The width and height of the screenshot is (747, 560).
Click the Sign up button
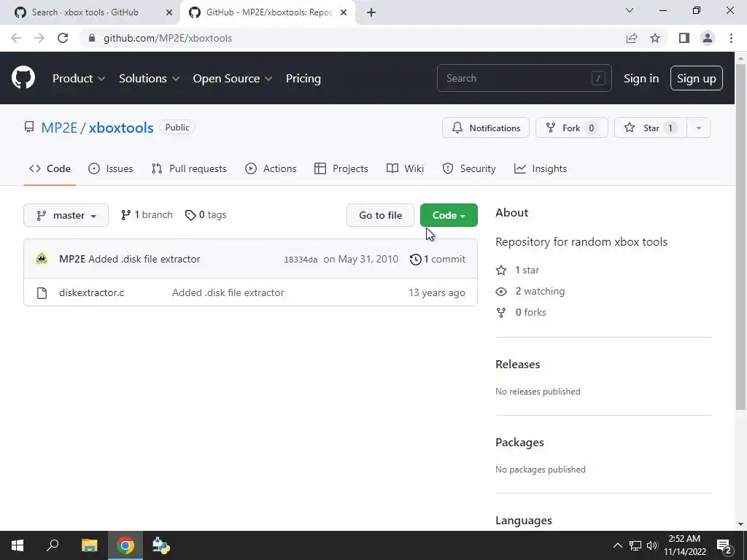click(x=696, y=79)
